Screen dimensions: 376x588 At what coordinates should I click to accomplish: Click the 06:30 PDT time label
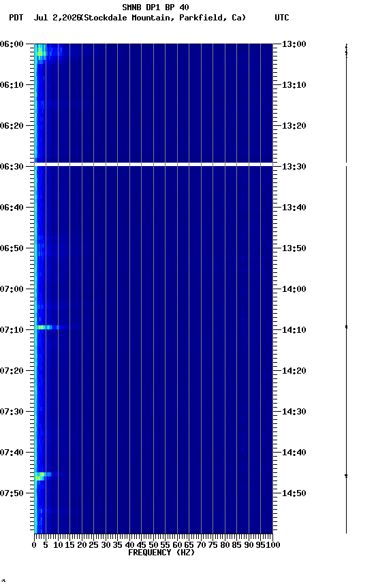(x=12, y=167)
